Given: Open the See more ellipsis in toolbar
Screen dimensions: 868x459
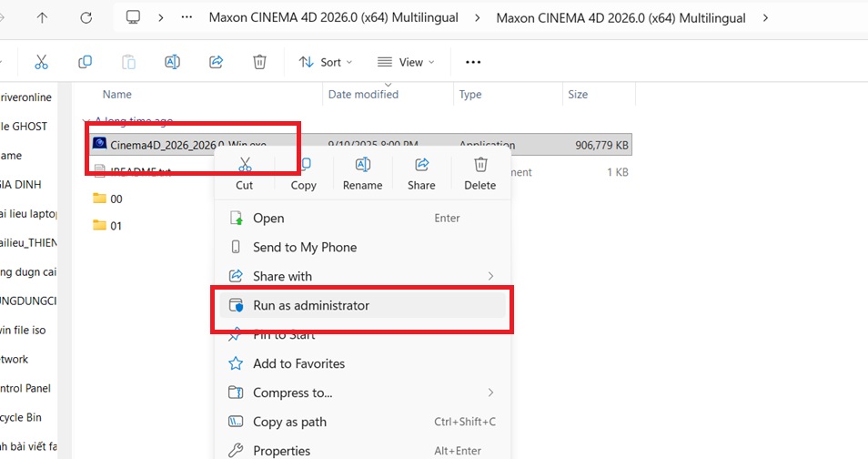Looking at the screenshot, I should pyautogui.click(x=473, y=62).
